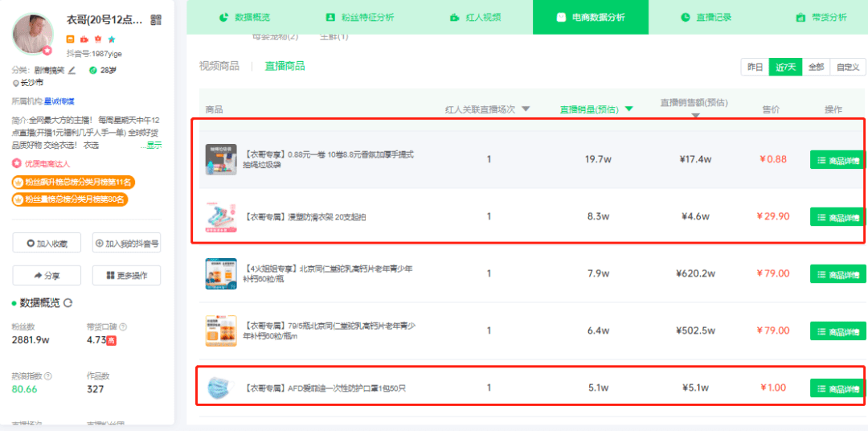Open 商品详情 for the 衣架 hanger product

(837, 216)
